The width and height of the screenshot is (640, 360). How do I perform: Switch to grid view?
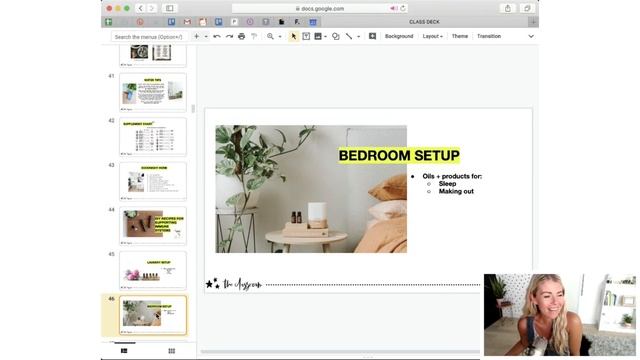(x=171, y=351)
